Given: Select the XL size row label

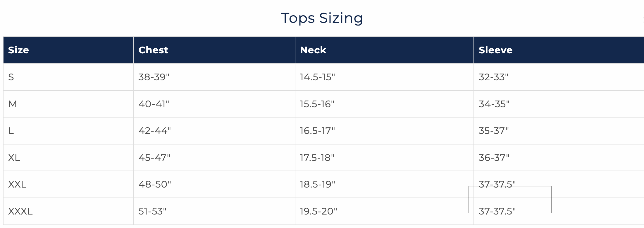Looking at the screenshot, I should [14, 158].
